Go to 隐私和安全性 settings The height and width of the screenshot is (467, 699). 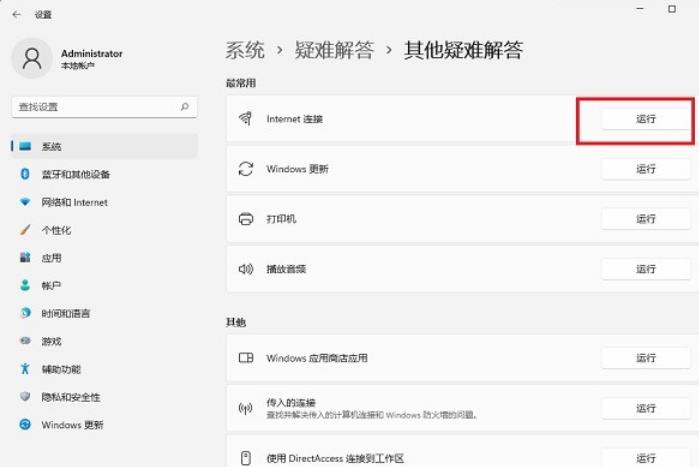tap(104, 396)
